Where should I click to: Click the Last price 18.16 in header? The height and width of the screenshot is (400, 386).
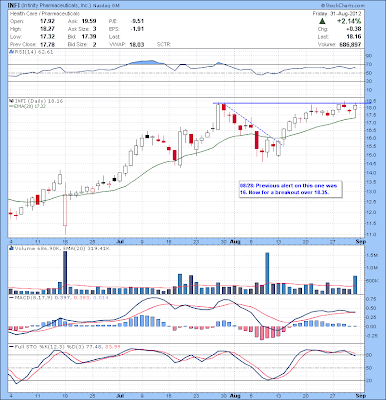click(354, 37)
